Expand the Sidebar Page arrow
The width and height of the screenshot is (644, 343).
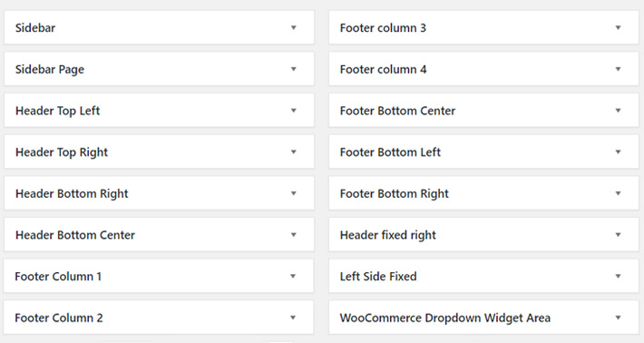pyautogui.click(x=293, y=69)
